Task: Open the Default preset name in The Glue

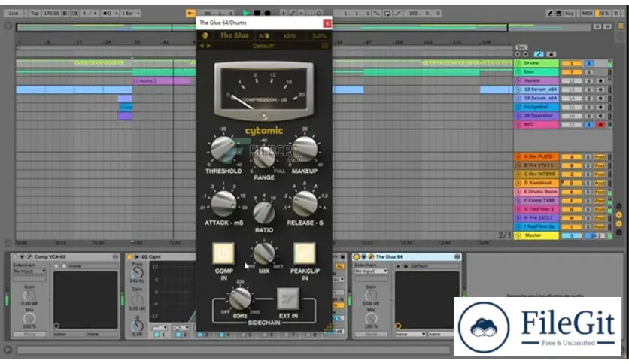Action: coord(263,46)
